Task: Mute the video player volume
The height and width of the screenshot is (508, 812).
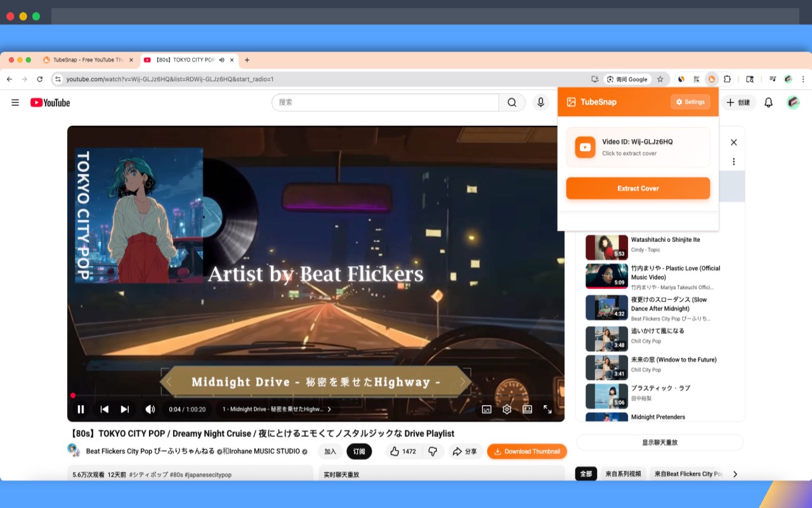Action: [150, 410]
